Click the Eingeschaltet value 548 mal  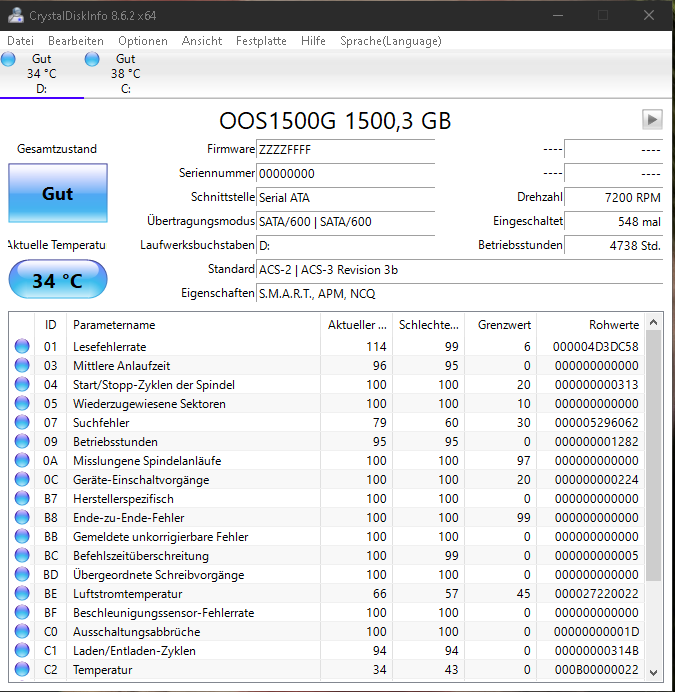coord(613,222)
